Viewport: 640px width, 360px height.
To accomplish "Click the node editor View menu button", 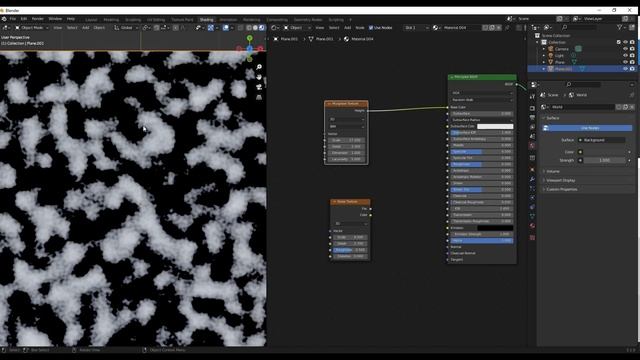I will (320, 28).
